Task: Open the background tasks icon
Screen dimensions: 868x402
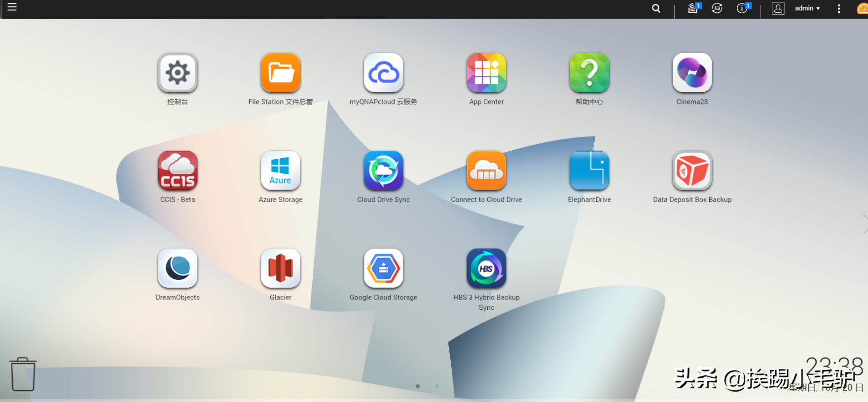Action: (694, 8)
